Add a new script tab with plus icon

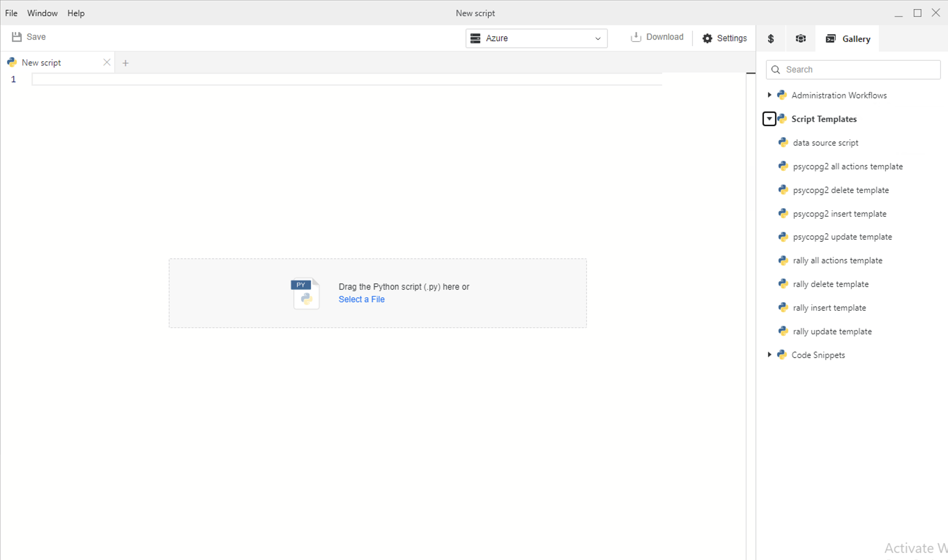[126, 63]
